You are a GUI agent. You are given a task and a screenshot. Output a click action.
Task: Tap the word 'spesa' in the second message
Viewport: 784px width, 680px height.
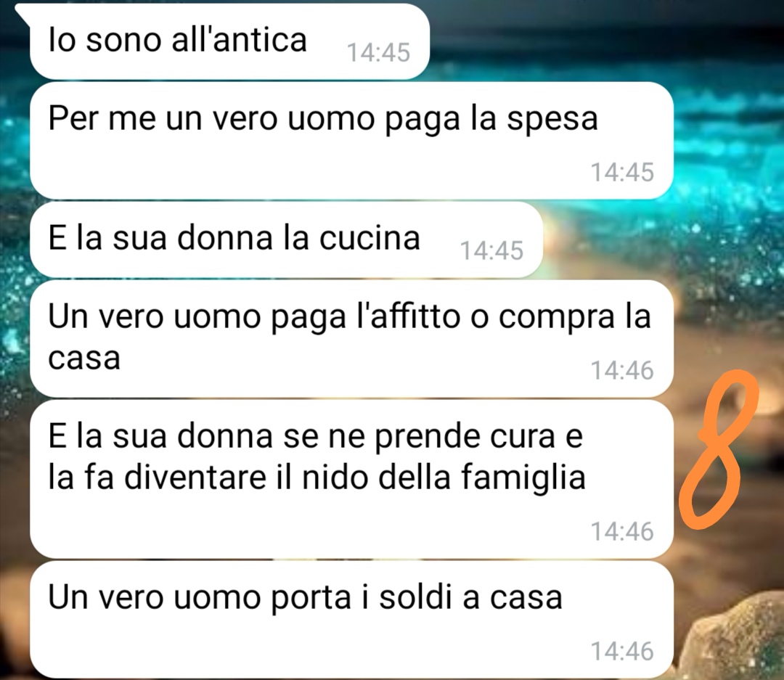click(552, 120)
